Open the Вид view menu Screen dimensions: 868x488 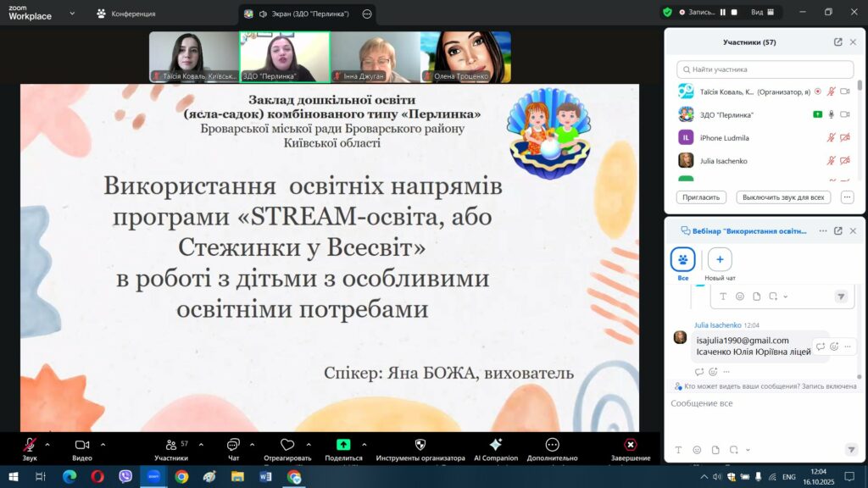point(761,13)
